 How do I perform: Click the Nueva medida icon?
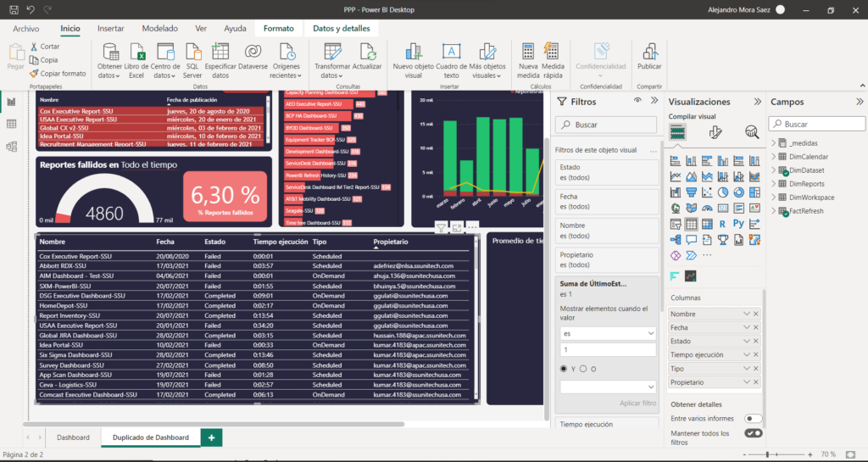click(528, 52)
